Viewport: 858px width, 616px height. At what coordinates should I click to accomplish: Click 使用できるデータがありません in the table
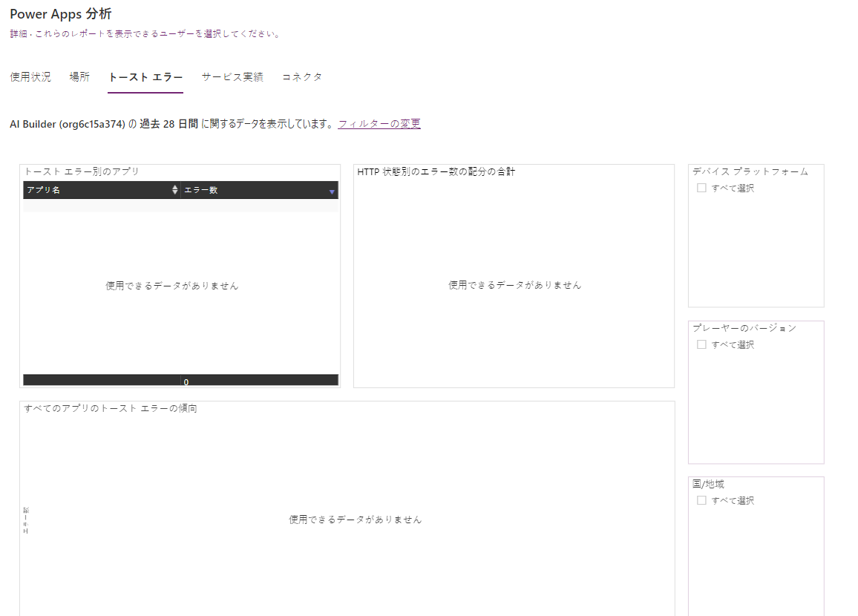click(x=171, y=285)
